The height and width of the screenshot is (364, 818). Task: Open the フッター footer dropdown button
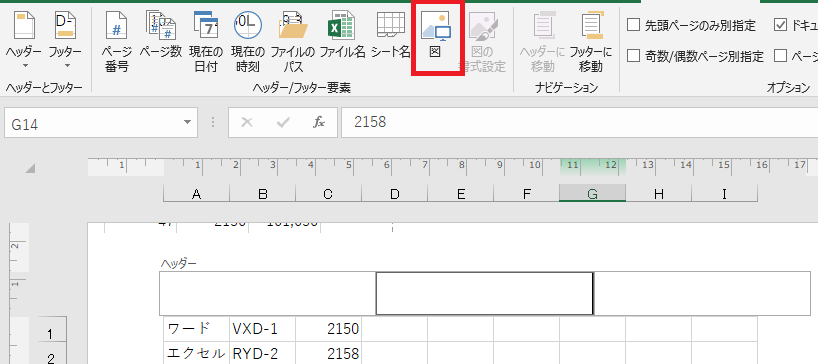pos(65,40)
